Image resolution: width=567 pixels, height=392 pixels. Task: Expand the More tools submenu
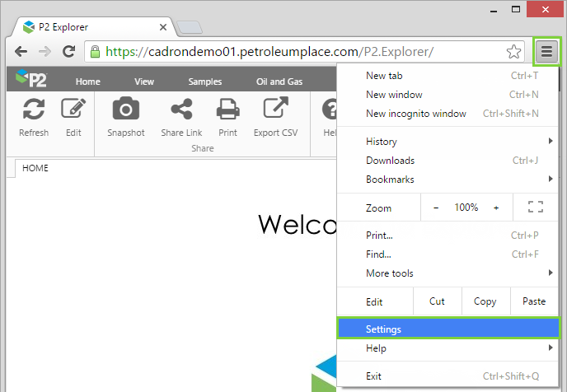click(448, 273)
